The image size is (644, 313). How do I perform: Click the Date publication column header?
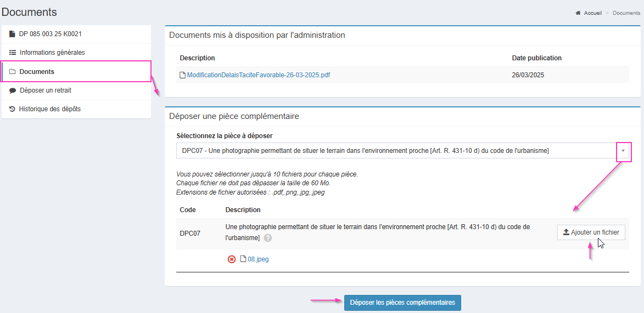(x=536, y=58)
